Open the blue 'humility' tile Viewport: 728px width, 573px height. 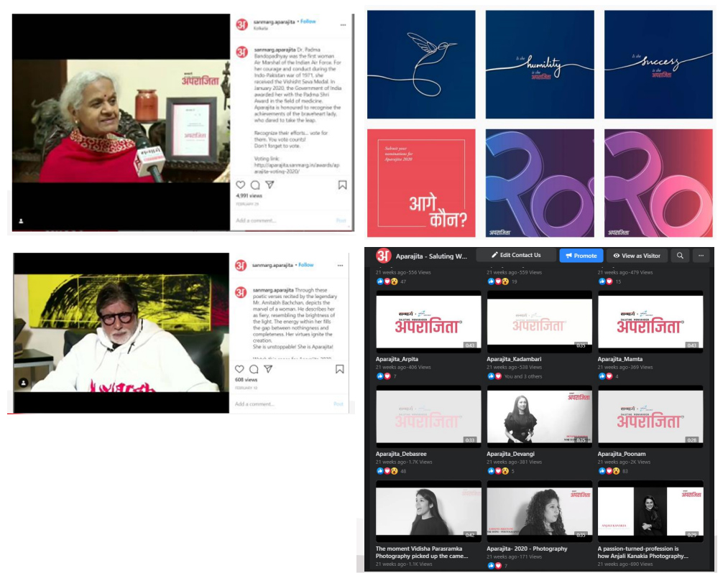(540, 65)
